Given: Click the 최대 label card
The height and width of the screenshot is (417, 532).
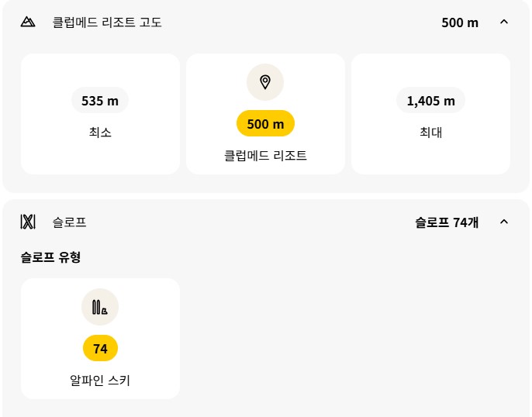Looking at the screenshot, I should tap(430, 114).
